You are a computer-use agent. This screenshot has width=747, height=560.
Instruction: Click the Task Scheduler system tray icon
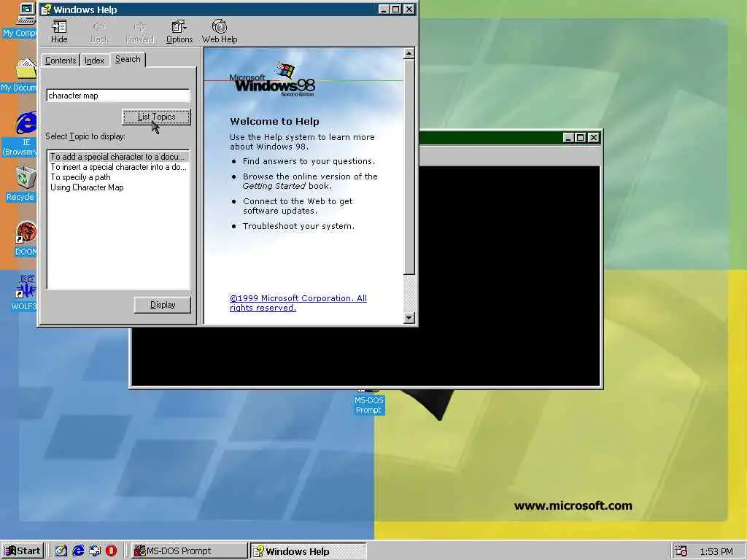tap(682, 551)
